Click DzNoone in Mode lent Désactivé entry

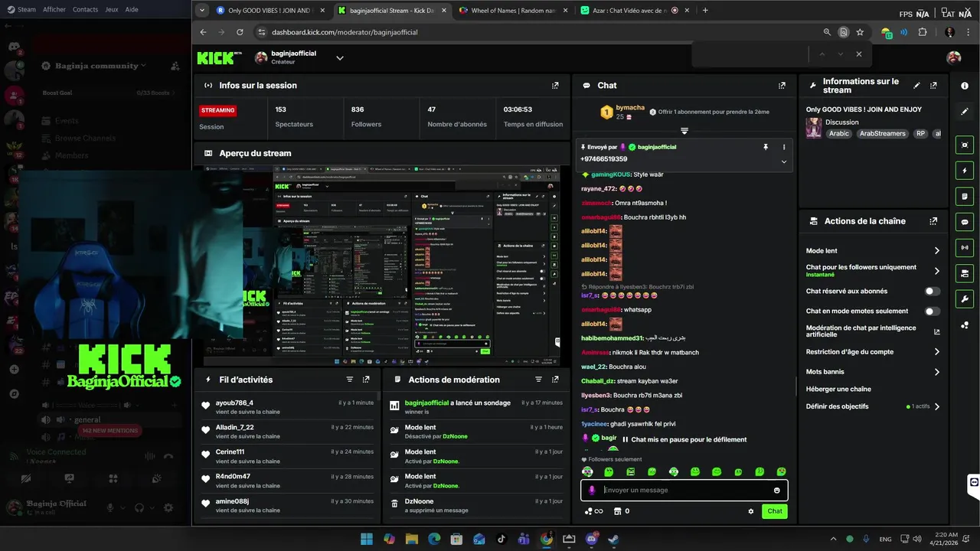[x=455, y=436]
